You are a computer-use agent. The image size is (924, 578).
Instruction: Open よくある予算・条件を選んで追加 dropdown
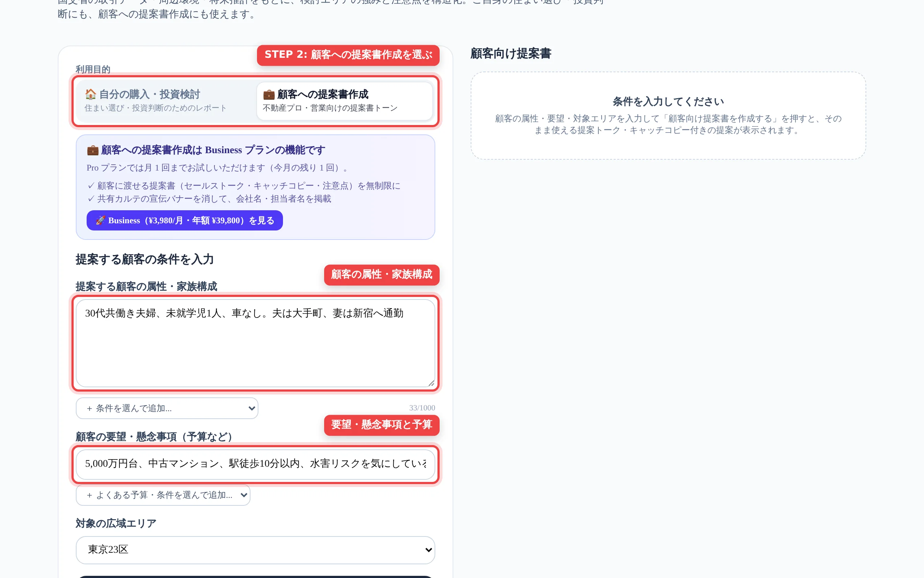[163, 495]
